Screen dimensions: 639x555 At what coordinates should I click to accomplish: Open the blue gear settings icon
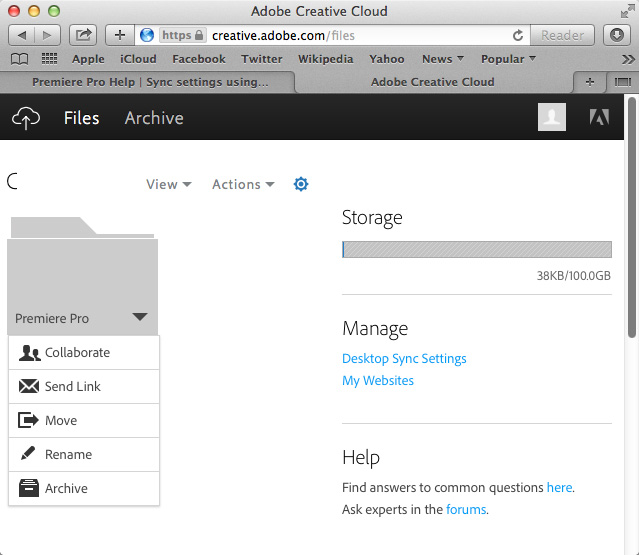point(301,184)
